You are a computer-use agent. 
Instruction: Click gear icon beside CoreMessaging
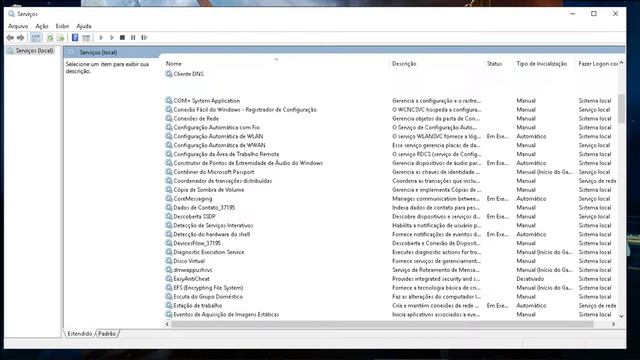[x=169, y=198]
